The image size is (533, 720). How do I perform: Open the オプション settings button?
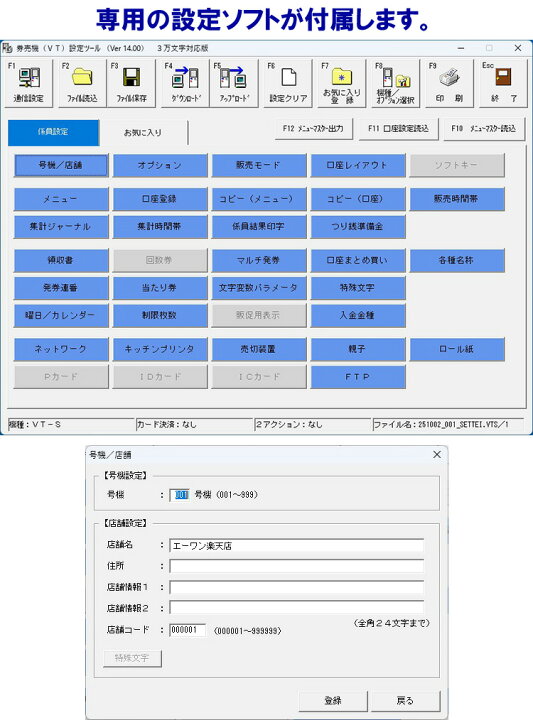point(160,165)
